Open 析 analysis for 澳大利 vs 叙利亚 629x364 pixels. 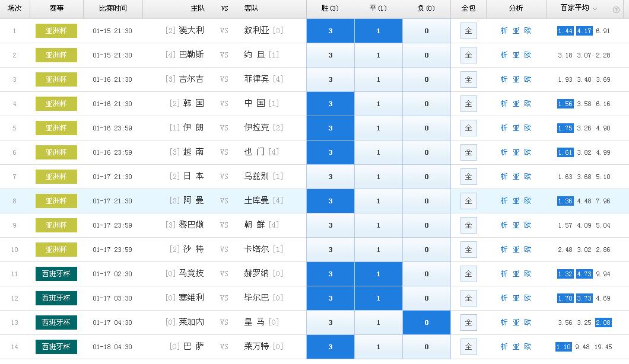point(504,31)
